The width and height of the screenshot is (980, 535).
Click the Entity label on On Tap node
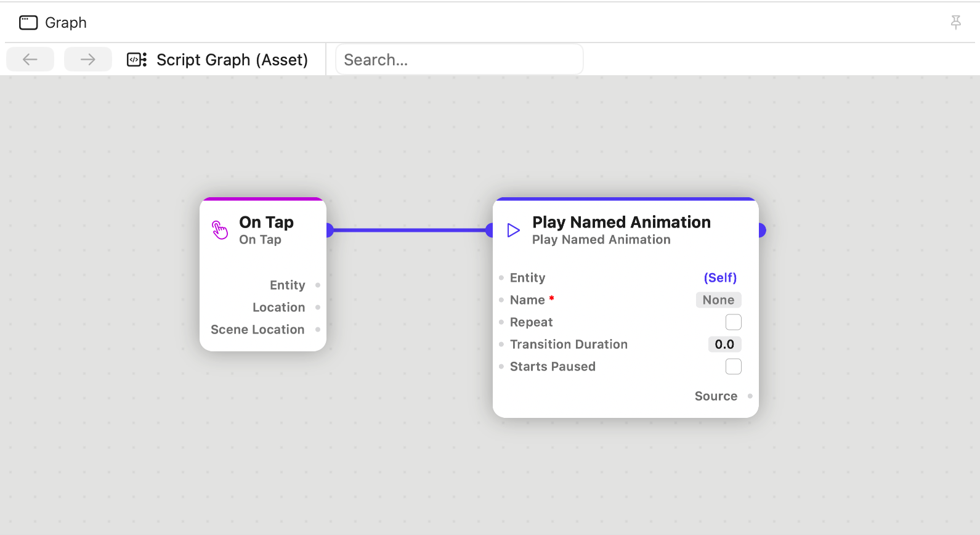click(288, 285)
